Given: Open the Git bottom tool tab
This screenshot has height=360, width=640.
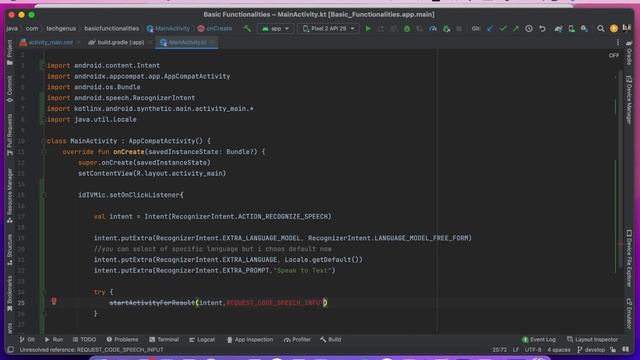Looking at the screenshot, I should 27,340.
